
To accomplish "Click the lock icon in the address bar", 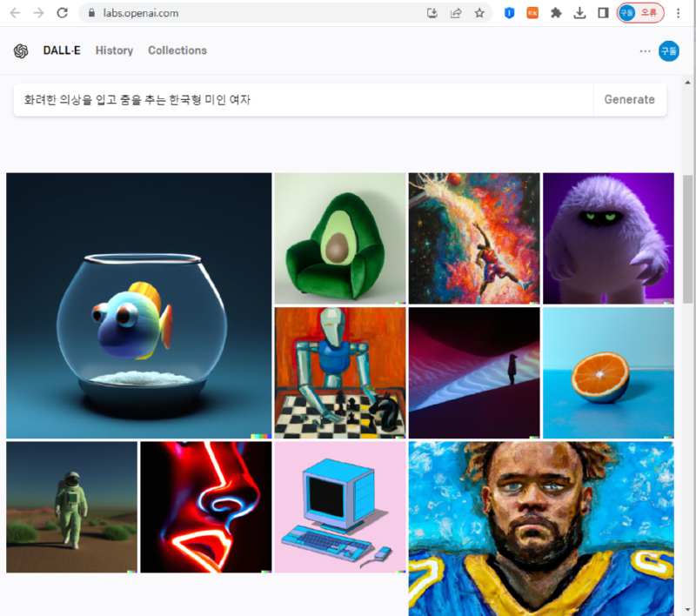I will (x=91, y=13).
